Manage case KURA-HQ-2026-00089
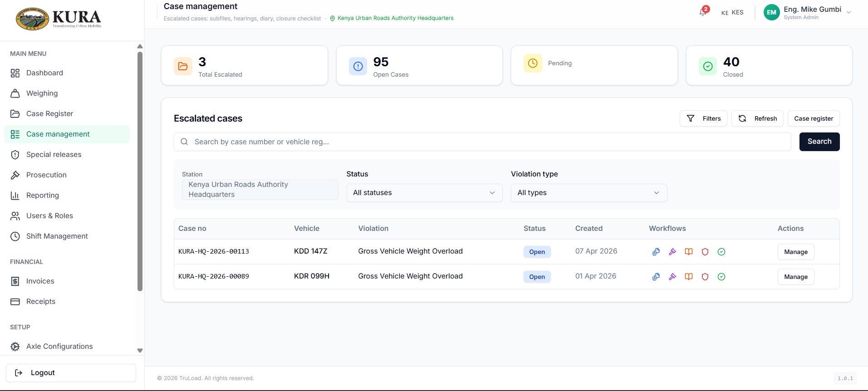 pyautogui.click(x=796, y=277)
